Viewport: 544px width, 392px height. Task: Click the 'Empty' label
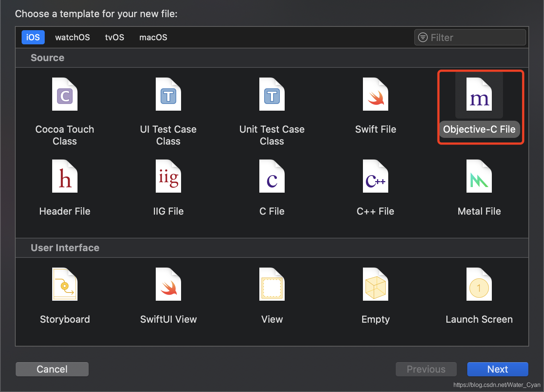376,319
